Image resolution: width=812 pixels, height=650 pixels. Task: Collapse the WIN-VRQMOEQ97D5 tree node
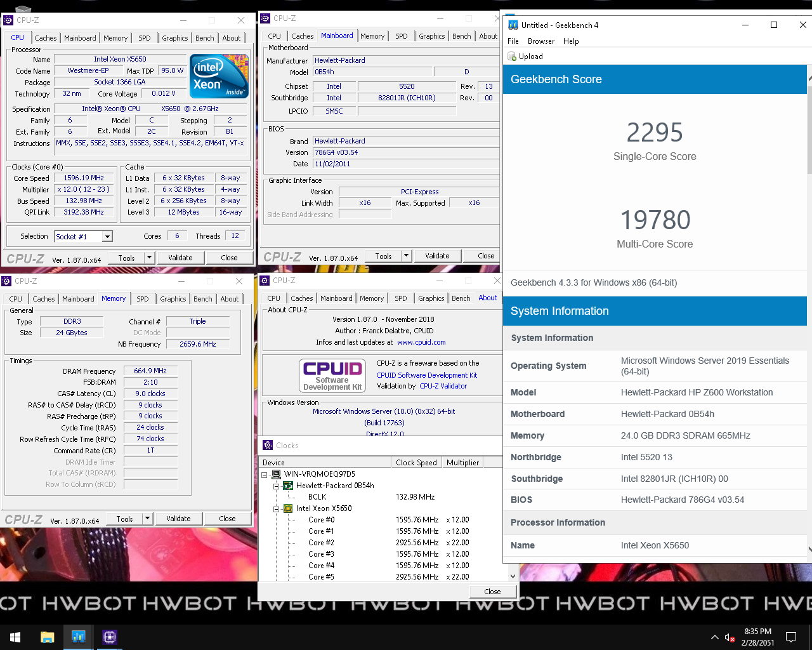coord(265,474)
